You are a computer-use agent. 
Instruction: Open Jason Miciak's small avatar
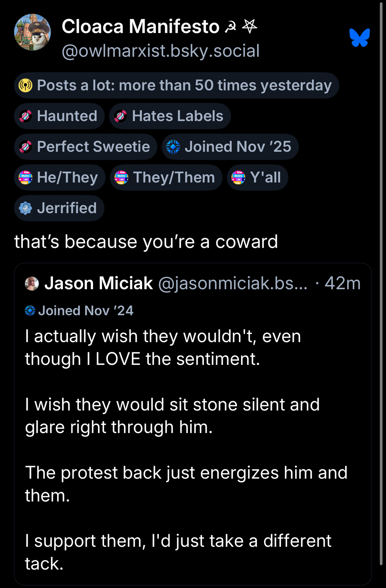point(32,283)
